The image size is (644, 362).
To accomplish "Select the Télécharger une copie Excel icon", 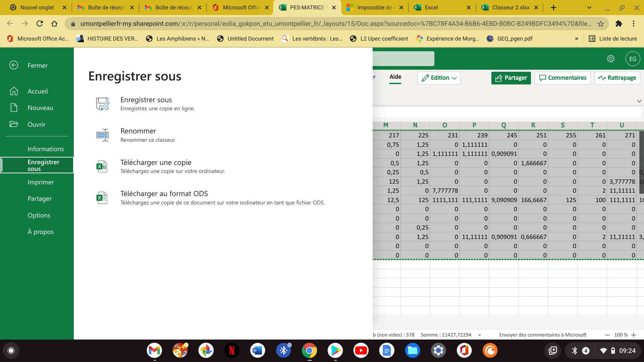I will [102, 166].
